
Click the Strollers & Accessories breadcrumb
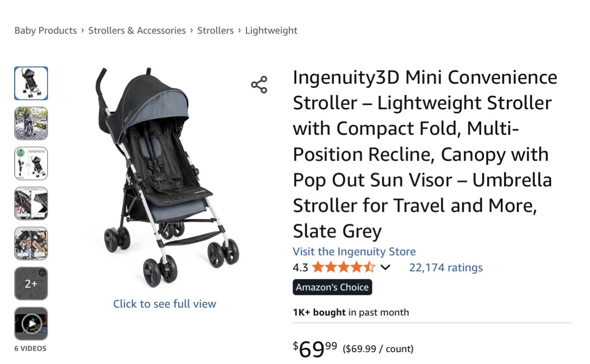[137, 30]
